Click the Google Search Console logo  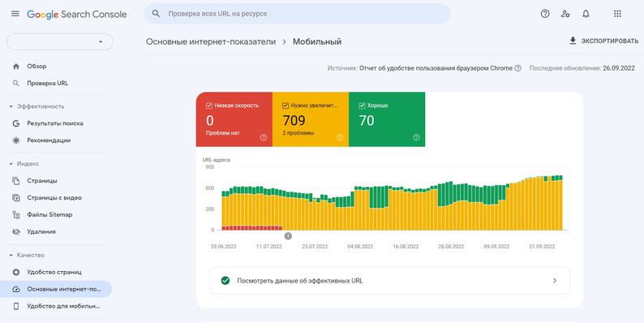tap(77, 15)
